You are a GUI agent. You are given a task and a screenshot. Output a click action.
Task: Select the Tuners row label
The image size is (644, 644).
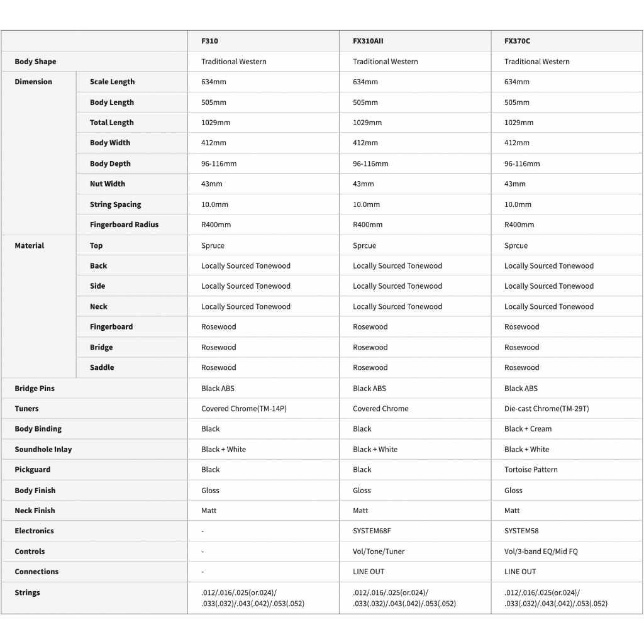pos(26,408)
